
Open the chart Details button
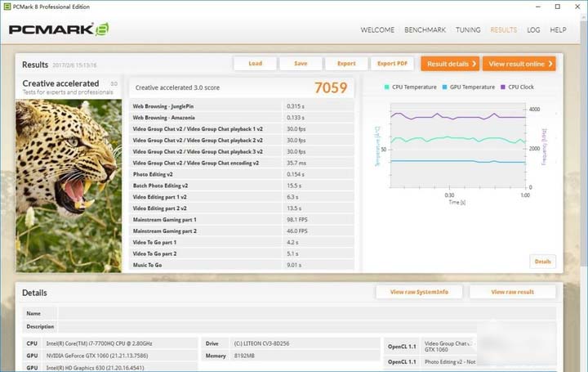(542, 262)
